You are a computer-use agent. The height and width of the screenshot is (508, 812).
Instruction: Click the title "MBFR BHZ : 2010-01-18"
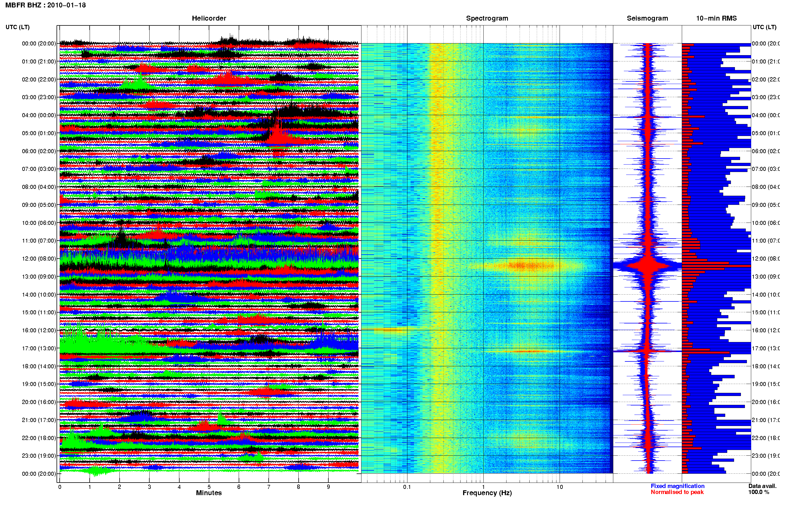coord(45,5)
